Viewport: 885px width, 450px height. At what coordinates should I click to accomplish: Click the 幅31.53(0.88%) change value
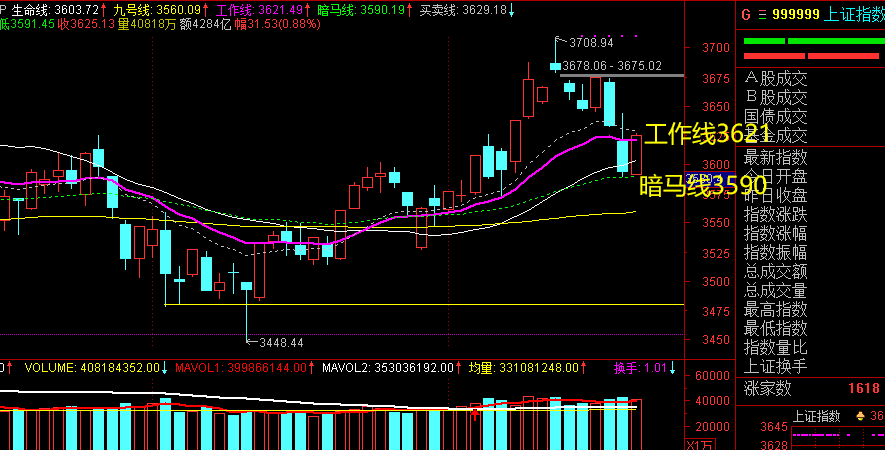click(x=278, y=24)
